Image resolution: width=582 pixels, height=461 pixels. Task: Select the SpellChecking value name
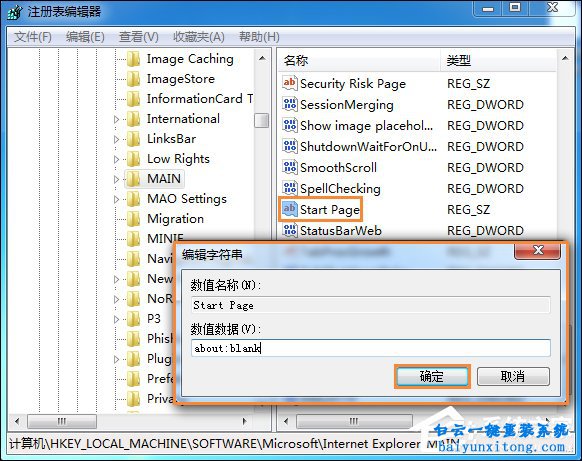(340, 189)
